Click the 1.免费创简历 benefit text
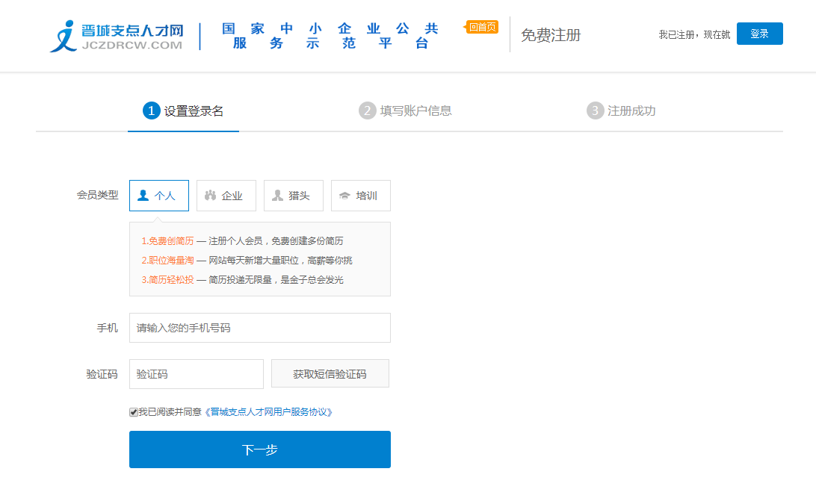Image resolution: width=816 pixels, height=504 pixels. 167,241
